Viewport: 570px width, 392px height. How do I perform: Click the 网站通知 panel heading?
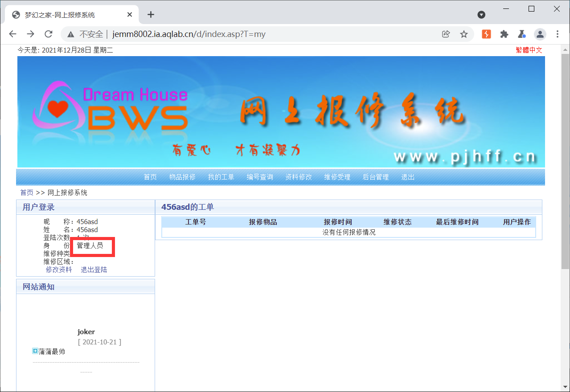39,286
